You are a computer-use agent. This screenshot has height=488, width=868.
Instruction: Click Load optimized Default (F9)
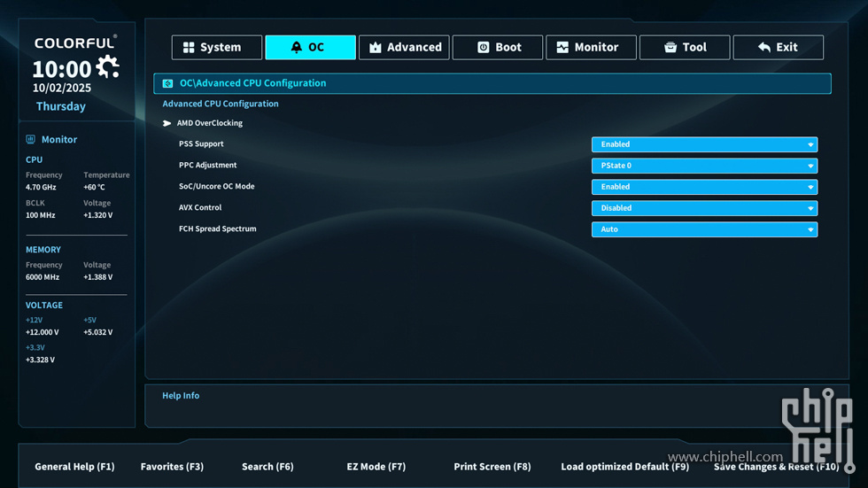click(624, 467)
